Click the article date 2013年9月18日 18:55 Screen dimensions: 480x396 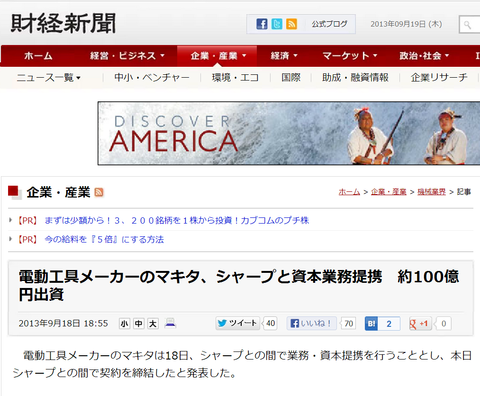(x=63, y=323)
